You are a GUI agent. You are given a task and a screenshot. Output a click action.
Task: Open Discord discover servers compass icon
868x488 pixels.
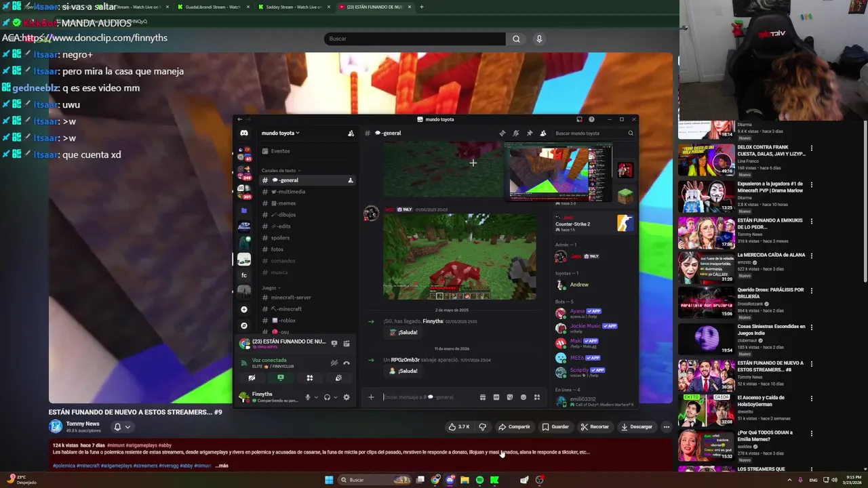point(244,326)
